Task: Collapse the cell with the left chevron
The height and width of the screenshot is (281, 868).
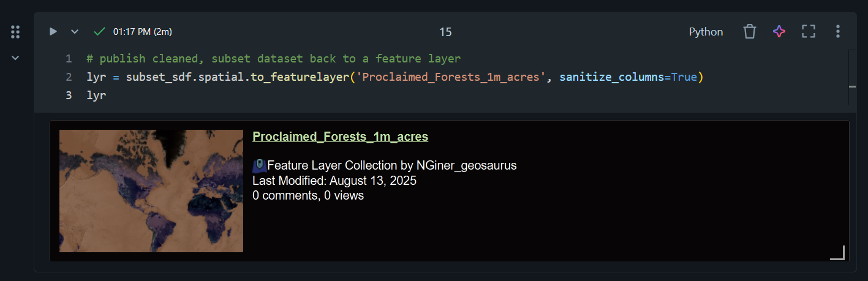Action: pyautogui.click(x=16, y=58)
